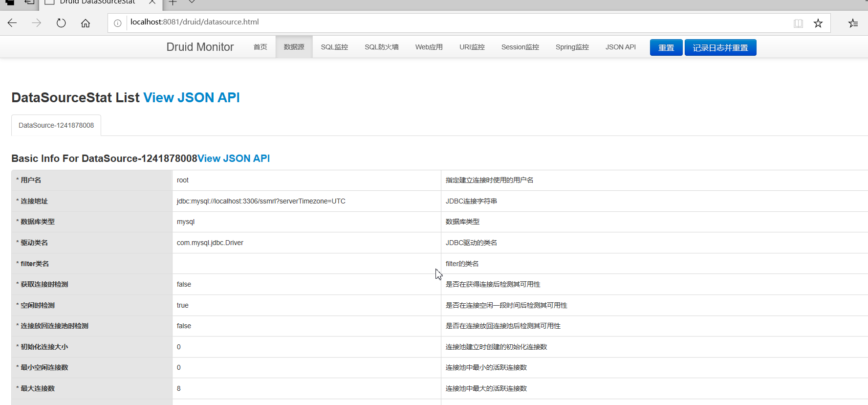Open the reading view icon

[x=798, y=23]
